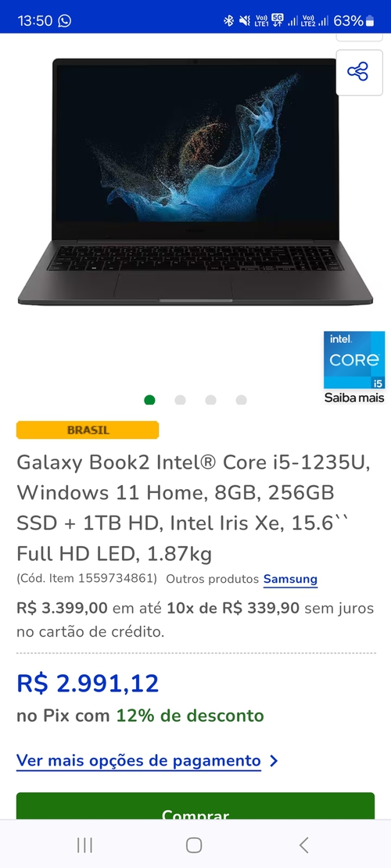Tap the WhatsApp notification icon in status bar
The image size is (391, 868).
click(x=65, y=21)
